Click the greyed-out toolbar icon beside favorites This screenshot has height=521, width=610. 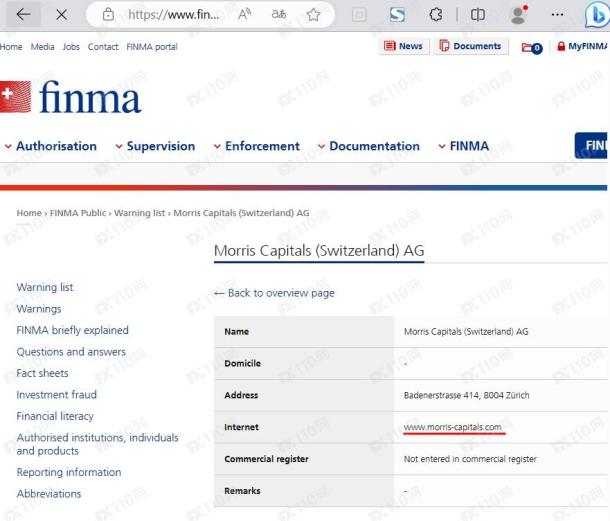359,15
